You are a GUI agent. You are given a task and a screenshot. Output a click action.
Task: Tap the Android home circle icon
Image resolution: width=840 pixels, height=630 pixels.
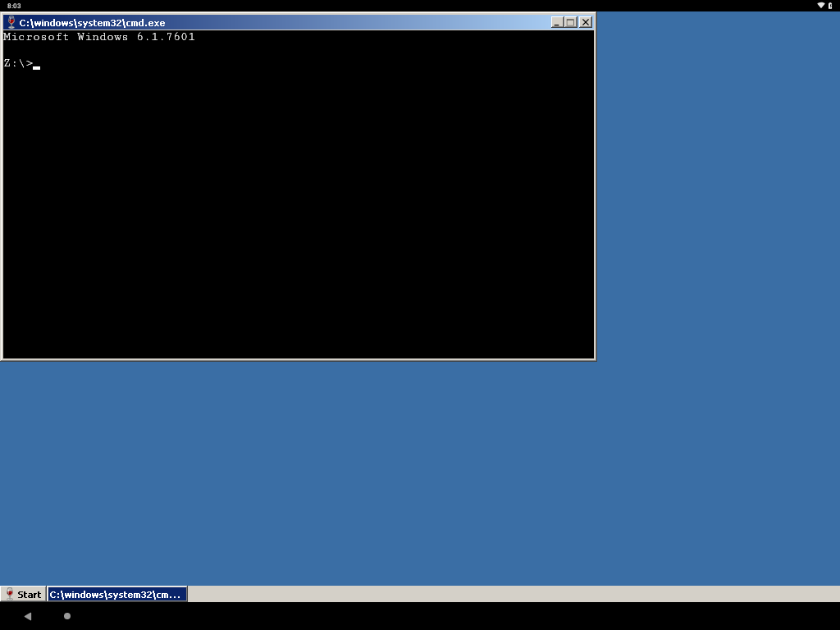coord(67,616)
